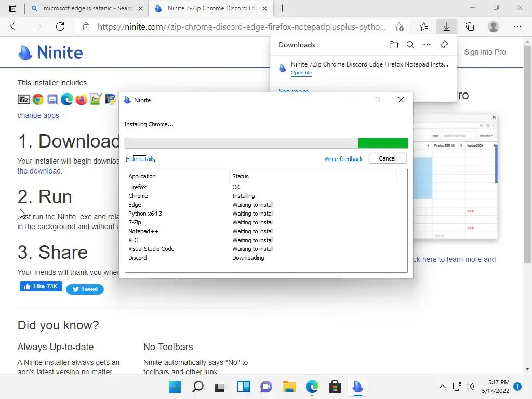The image size is (532, 399).
Task: Close the Ninite browser tab
Action: [x=265, y=8]
